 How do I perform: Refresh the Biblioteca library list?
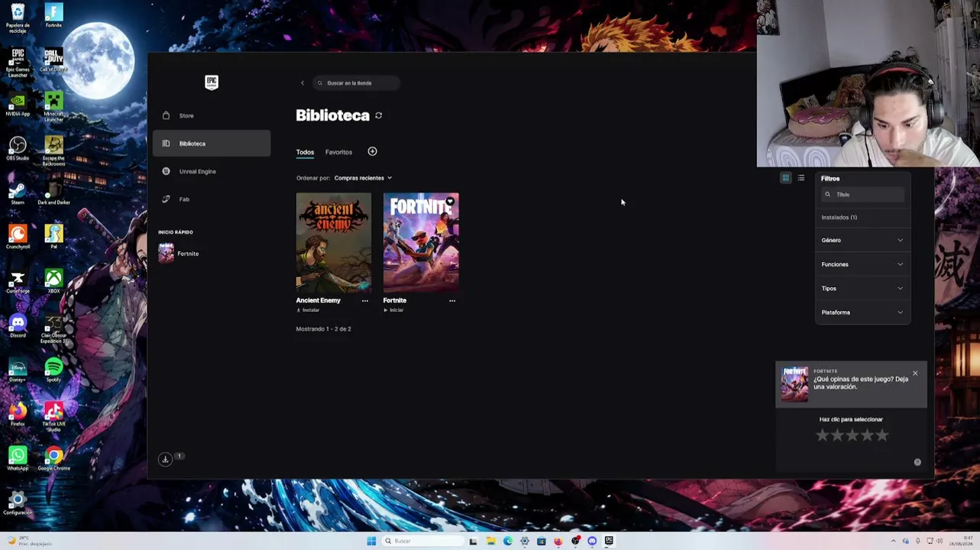tap(378, 115)
